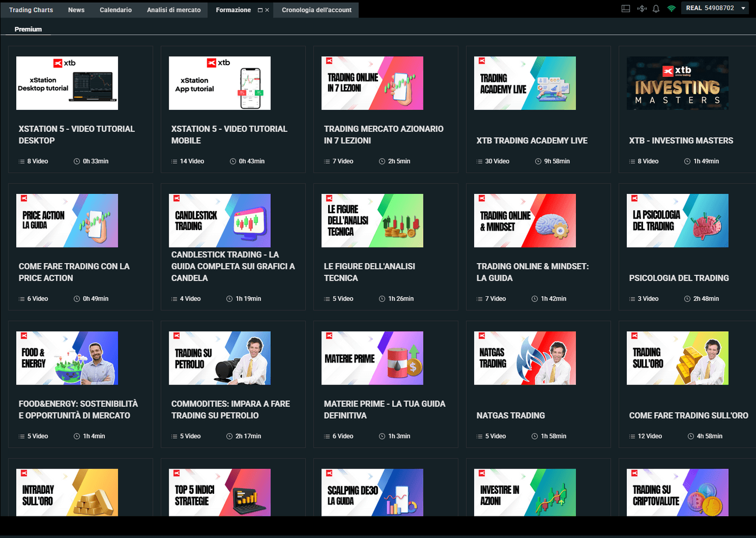
Task: Click the clock icon beside 2h 5min
Action: coord(382,161)
